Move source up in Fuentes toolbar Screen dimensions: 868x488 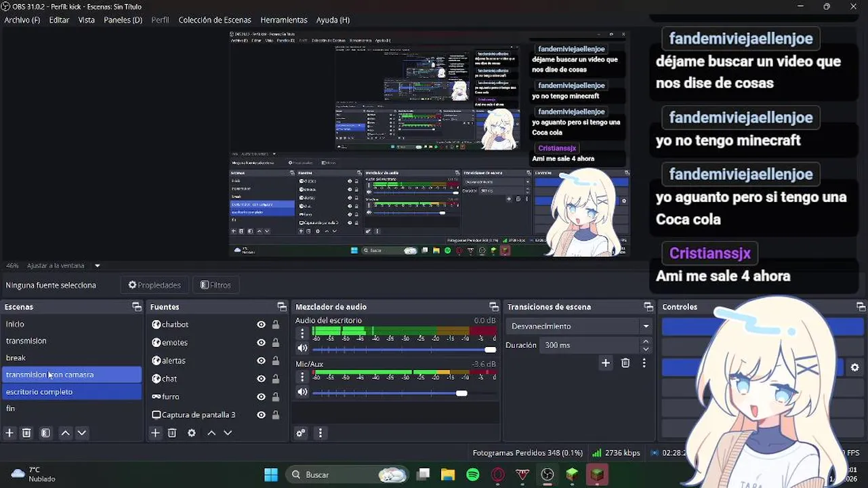211,433
